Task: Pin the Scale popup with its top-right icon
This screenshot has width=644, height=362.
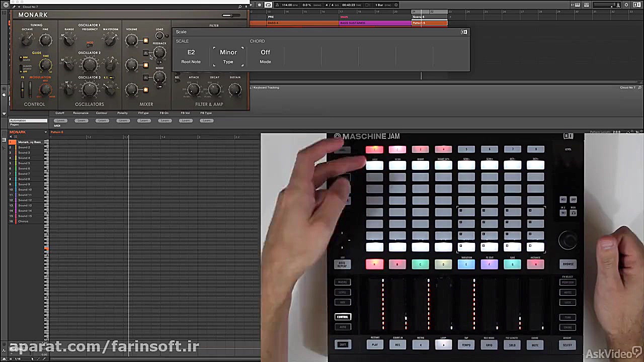Action: tap(464, 32)
